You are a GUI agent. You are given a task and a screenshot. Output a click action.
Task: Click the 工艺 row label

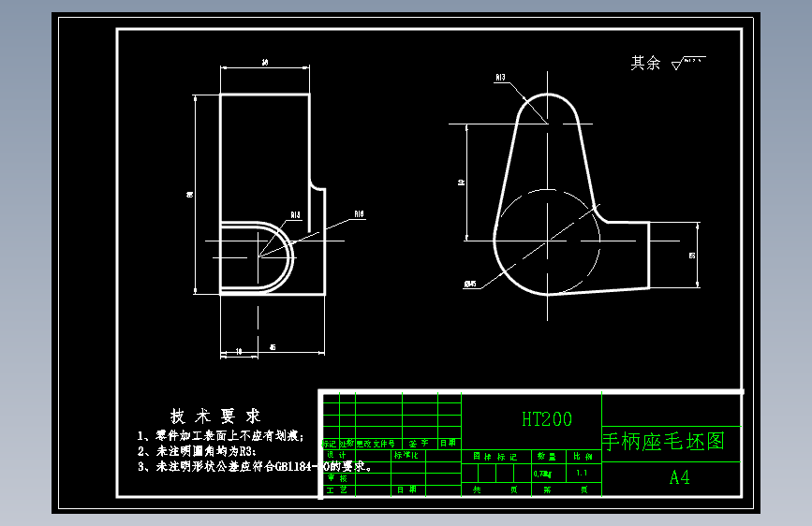(337, 489)
